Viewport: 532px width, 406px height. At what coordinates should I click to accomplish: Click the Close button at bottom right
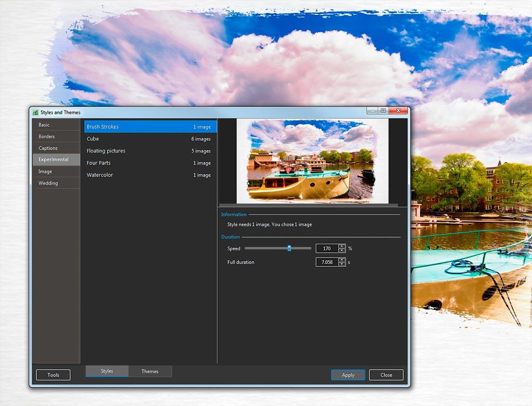pos(386,375)
